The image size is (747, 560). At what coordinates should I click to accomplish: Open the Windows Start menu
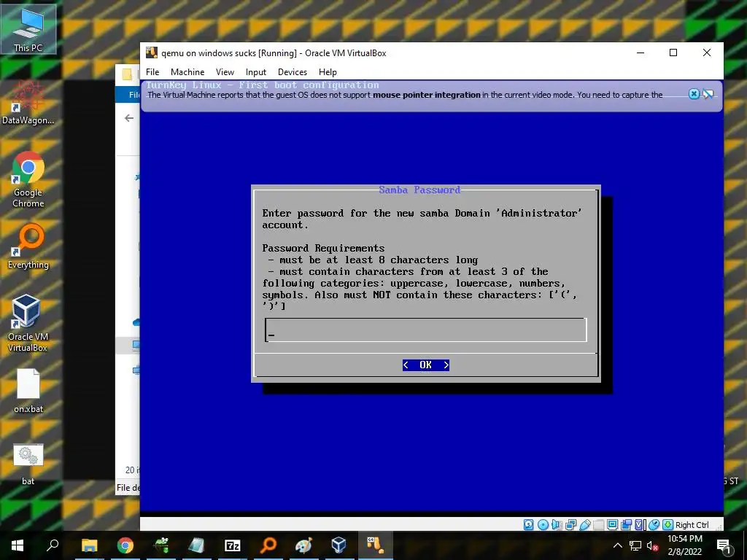coord(18,545)
